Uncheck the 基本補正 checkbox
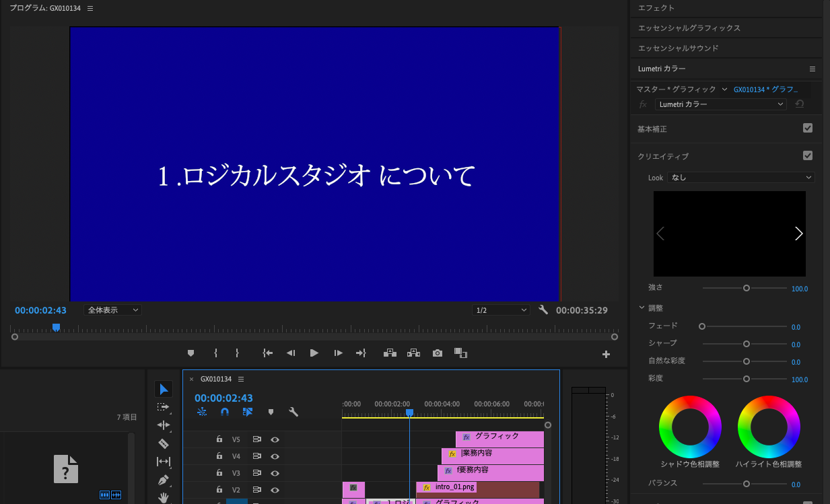Screen dimensions: 830x504 [808, 128]
